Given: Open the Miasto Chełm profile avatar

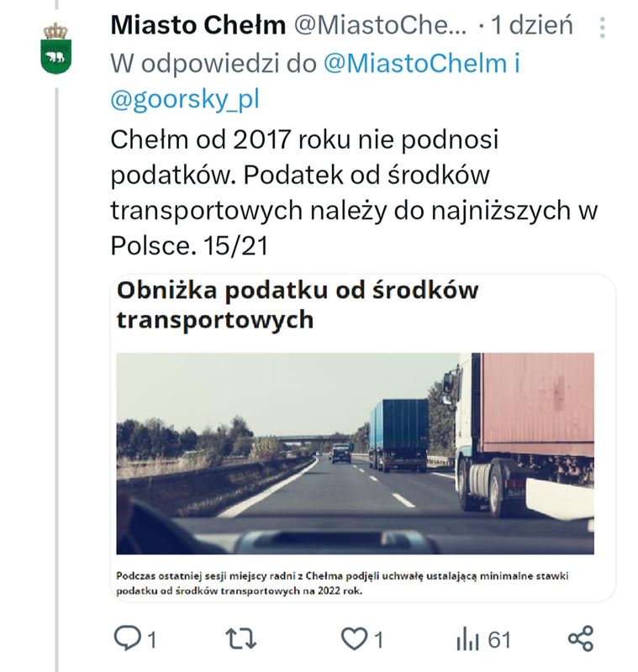Looking at the screenshot, I should (x=56, y=48).
